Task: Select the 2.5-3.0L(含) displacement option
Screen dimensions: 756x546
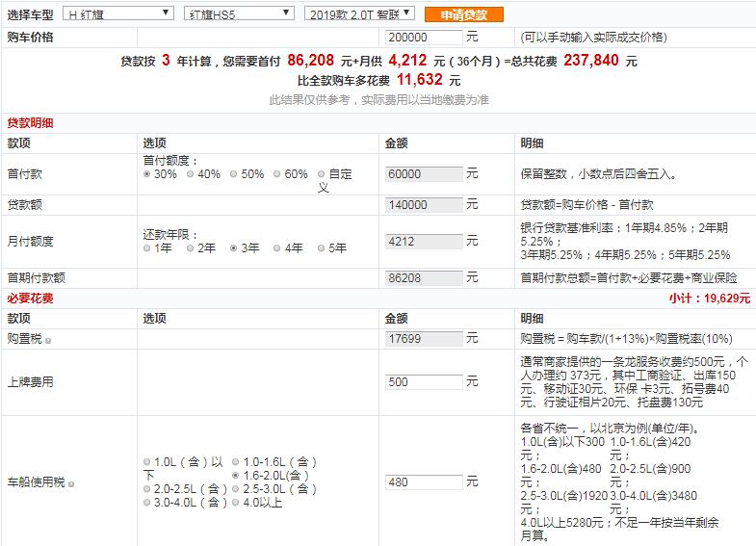Action: pos(236,489)
